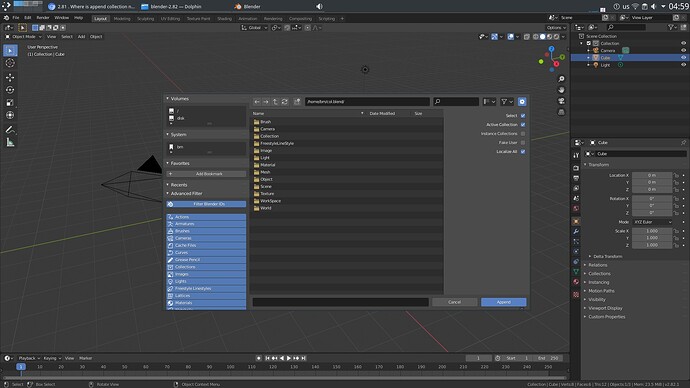Toggle the Select checkbox
The height and width of the screenshot is (388, 690).
coord(523,116)
